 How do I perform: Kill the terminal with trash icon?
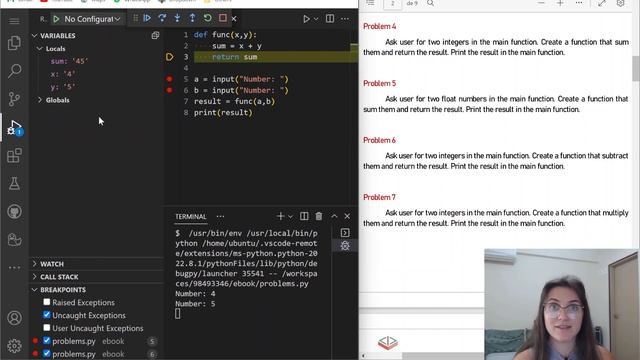click(319, 216)
